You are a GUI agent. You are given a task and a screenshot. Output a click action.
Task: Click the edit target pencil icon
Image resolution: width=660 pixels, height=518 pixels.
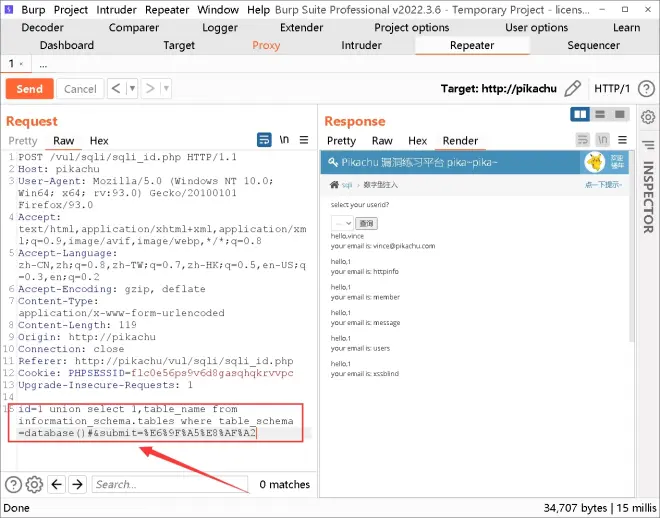coord(573,89)
